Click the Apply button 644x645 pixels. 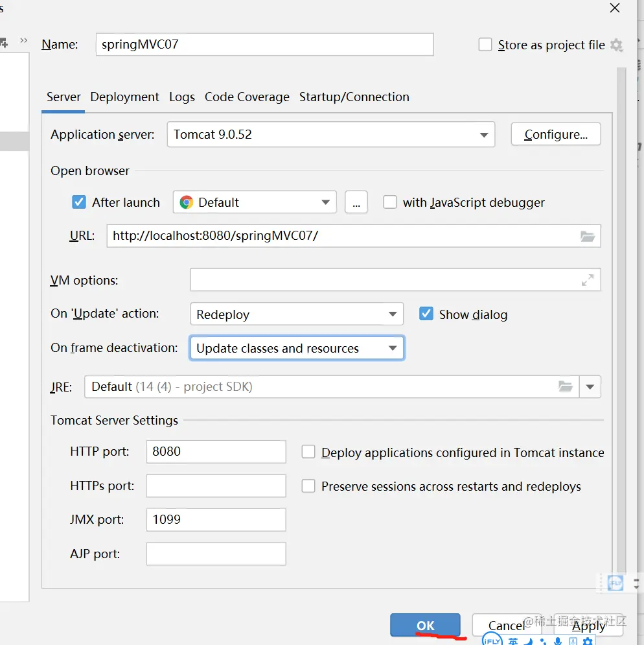(x=588, y=626)
